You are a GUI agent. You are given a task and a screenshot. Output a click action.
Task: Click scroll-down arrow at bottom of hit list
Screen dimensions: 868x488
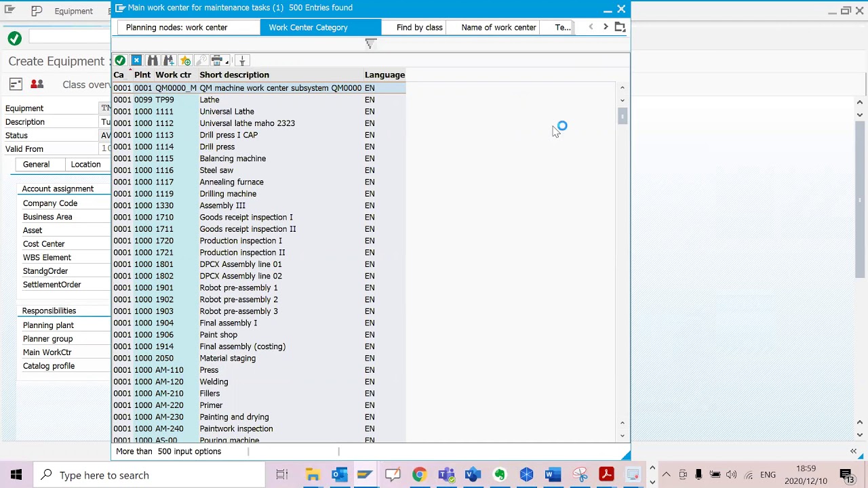click(x=623, y=435)
